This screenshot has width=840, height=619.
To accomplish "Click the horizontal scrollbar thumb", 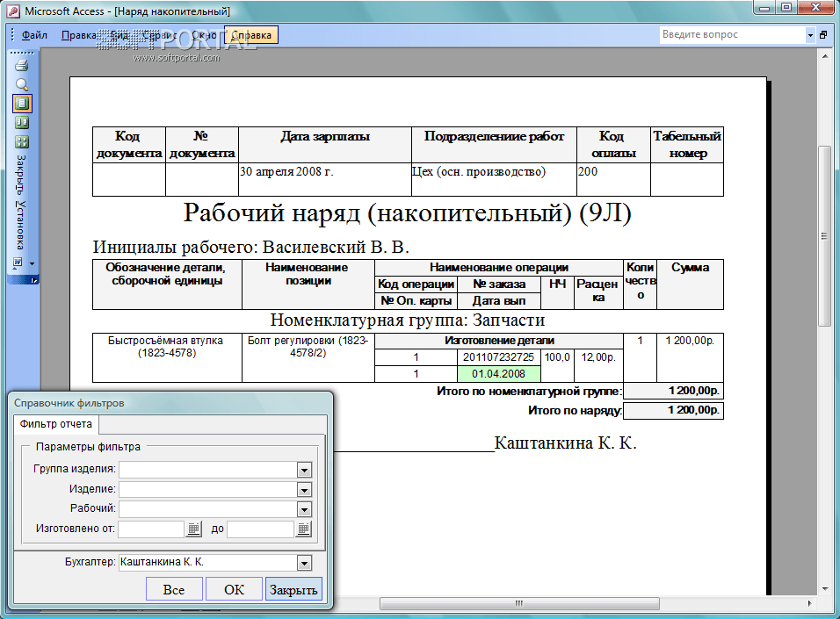I will [x=519, y=603].
